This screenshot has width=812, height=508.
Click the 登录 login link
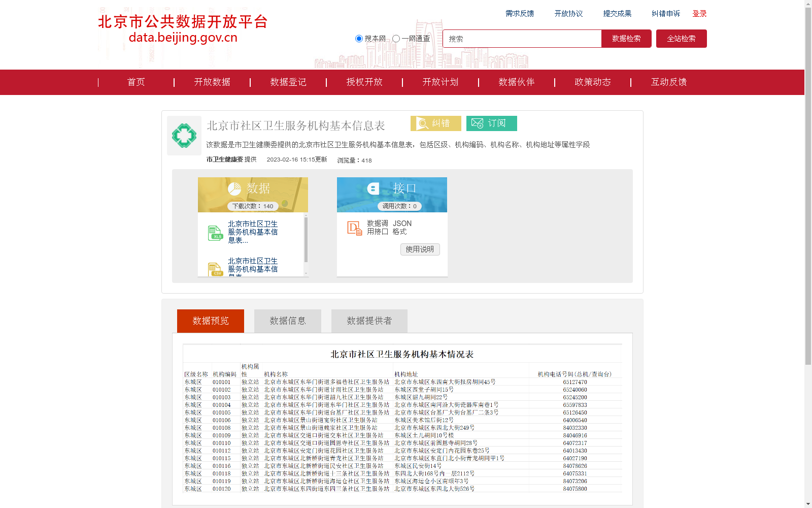(699, 14)
